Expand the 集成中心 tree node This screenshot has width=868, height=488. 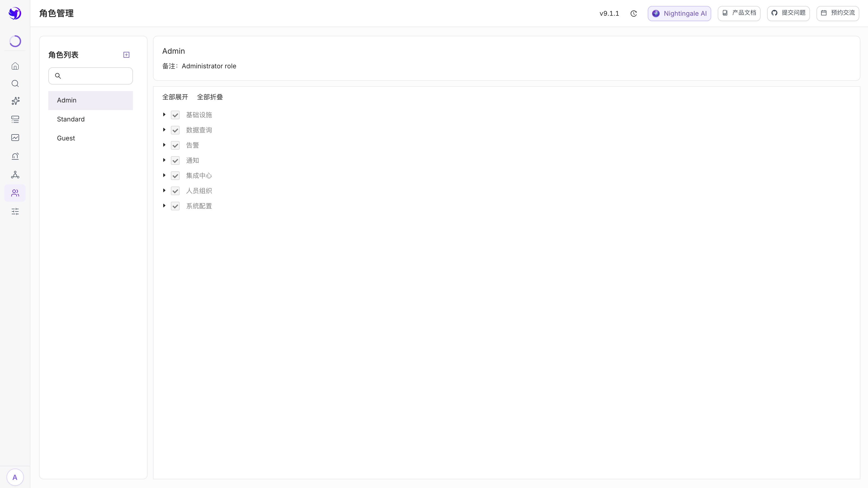164,175
